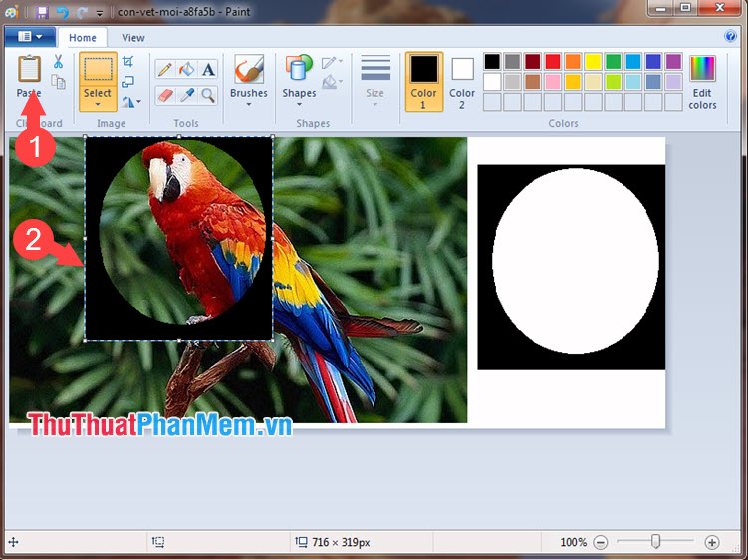Click the Paste clipboard icon
The image size is (748, 560).
pos(29,69)
